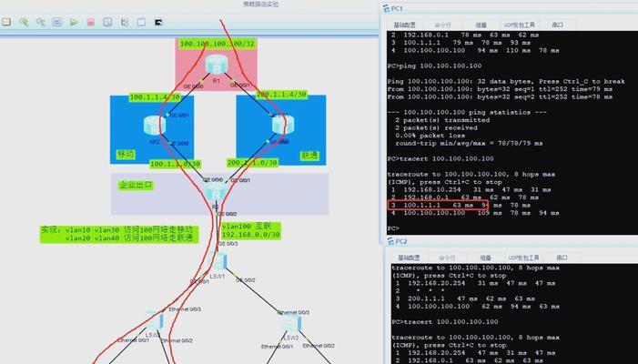Click the fit-to-screen toolbar icon
The height and width of the screenshot is (364, 638).
[x=57, y=22]
